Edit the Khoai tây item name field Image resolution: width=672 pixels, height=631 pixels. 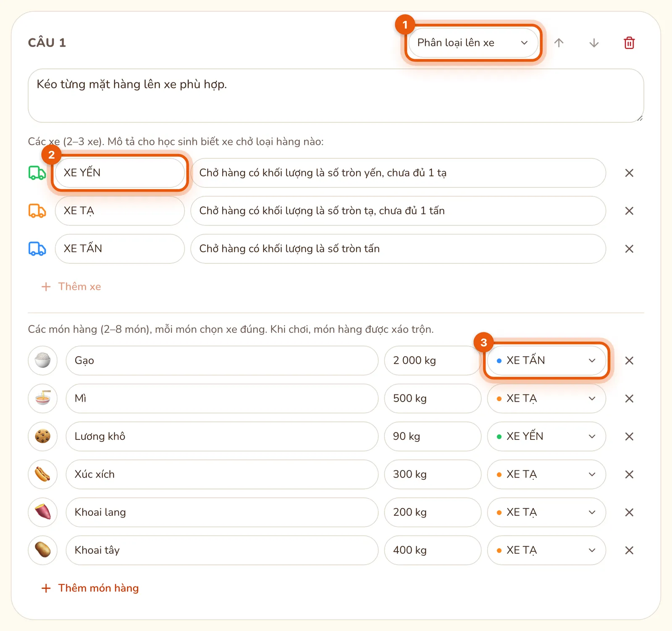tap(222, 550)
